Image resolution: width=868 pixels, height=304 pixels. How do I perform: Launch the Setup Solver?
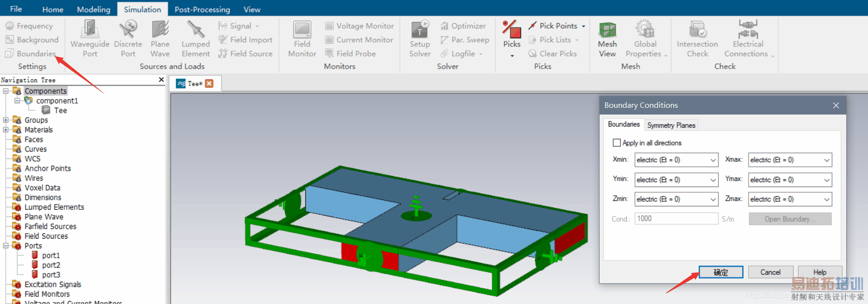pos(420,39)
